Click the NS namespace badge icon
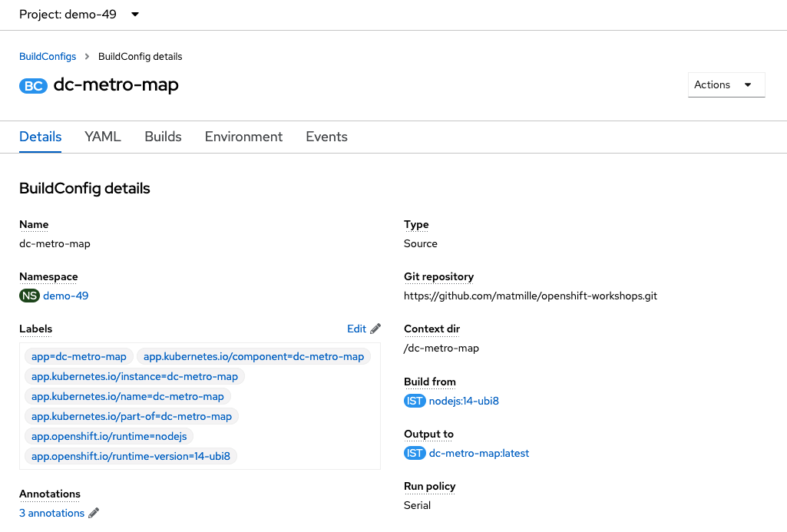787x532 pixels. click(29, 296)
